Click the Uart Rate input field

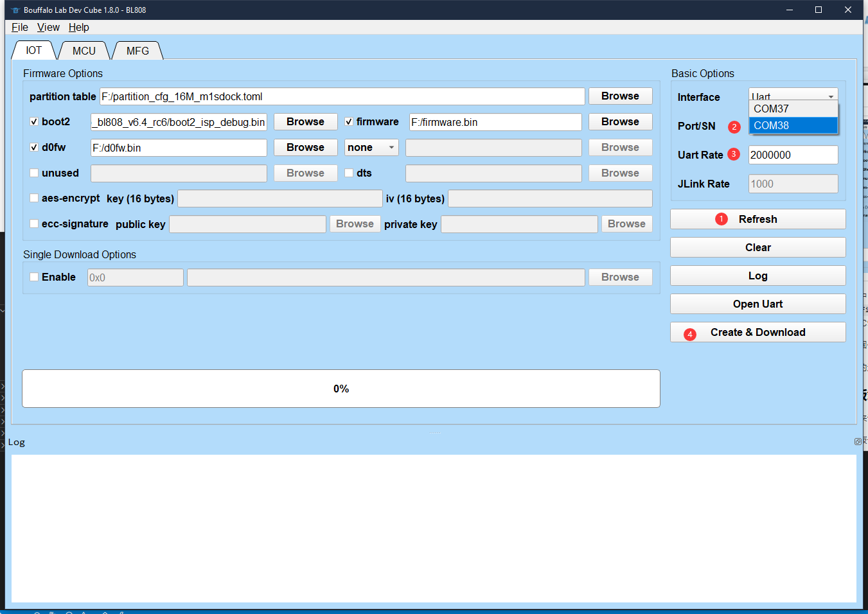pos(793,155)
